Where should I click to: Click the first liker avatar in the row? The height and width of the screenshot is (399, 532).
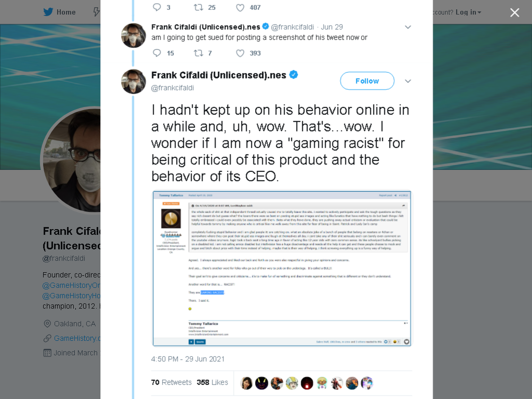pyautogui.click(x=246, y=383)
